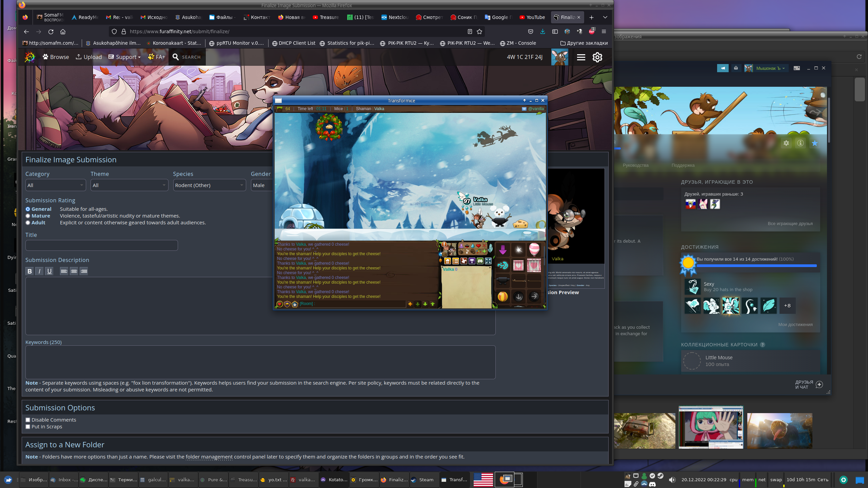Open Fur Affinity hamburger menu
The width and height of the screenshot is (868, 488).
[581, 57]
